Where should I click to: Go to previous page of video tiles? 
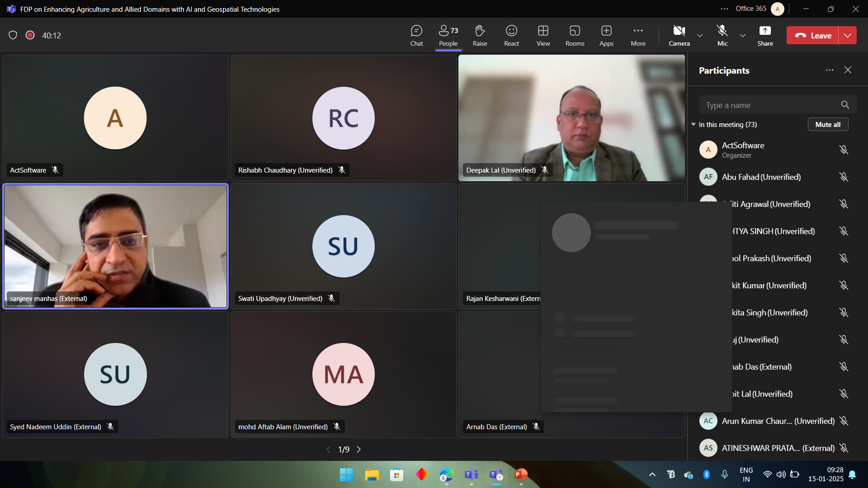click(329, 449)
